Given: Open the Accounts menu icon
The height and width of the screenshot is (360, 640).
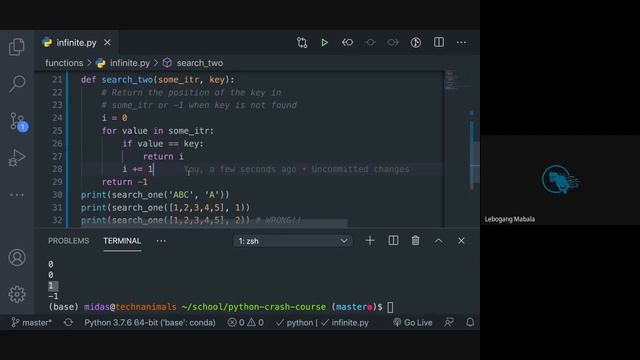Looking at the screenshot, I should [17, 258].
